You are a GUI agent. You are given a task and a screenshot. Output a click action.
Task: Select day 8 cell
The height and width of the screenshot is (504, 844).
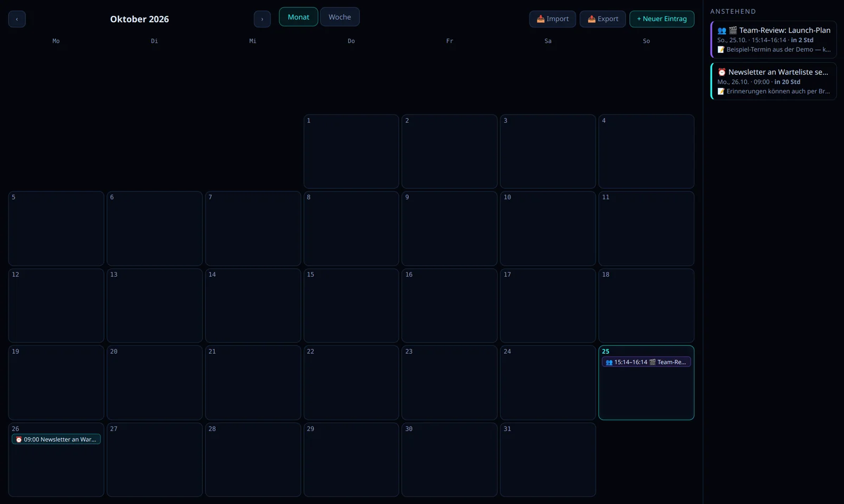point(351,228)
